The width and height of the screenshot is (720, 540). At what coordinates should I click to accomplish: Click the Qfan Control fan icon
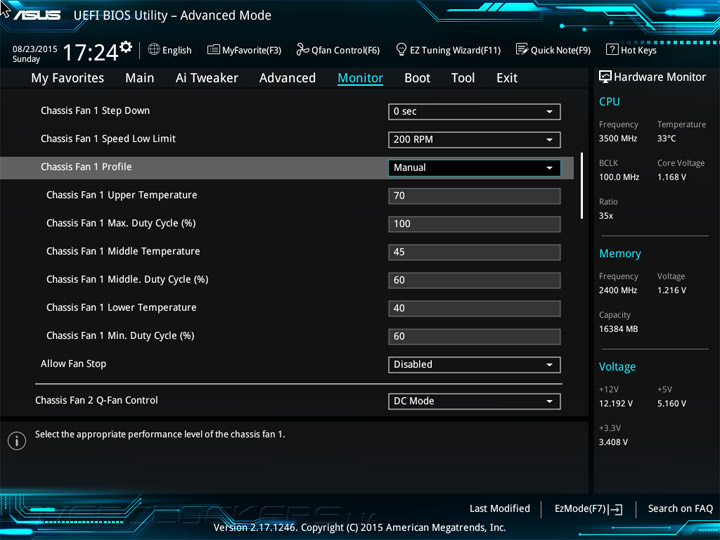tap(302, 49)
